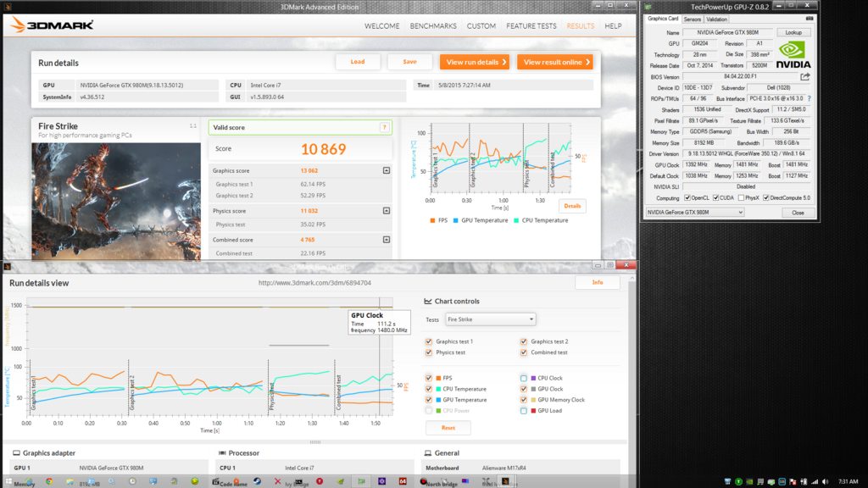Click the taskbar clock showing 7:31 AM
Viewport: 868px width, 488px height.
(848, 481)
